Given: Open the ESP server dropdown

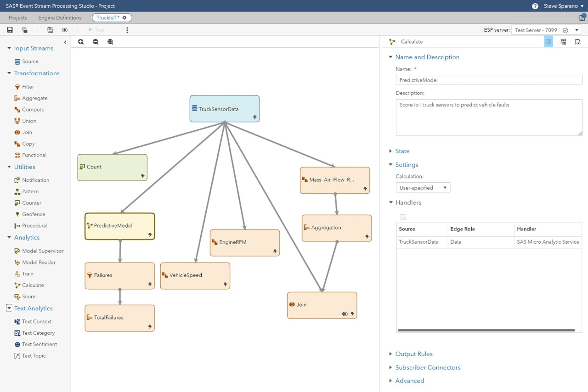Looking at the screenshot, I should click(x=547, y=30).
